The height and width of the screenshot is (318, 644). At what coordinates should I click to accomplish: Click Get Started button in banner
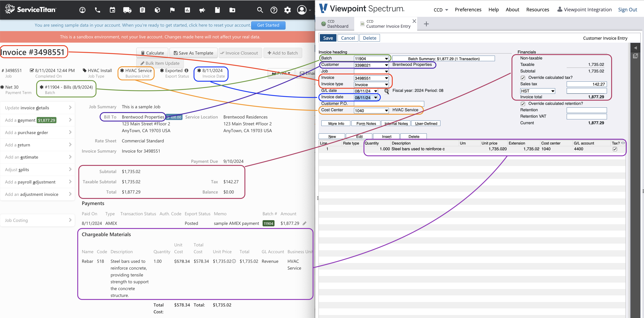268,25
